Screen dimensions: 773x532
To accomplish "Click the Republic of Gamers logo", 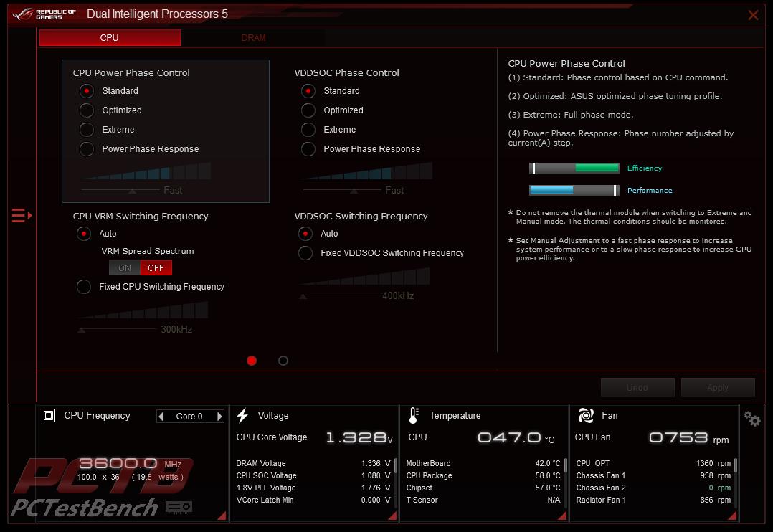I will click(x=44, y=14).
